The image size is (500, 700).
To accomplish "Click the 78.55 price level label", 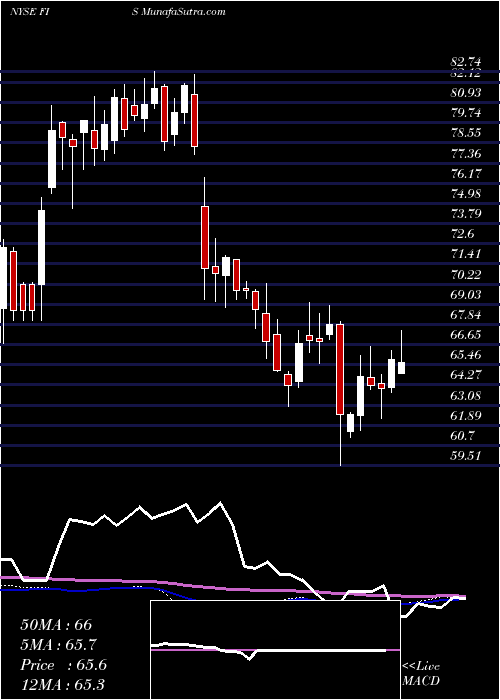I will coord(467,133).
